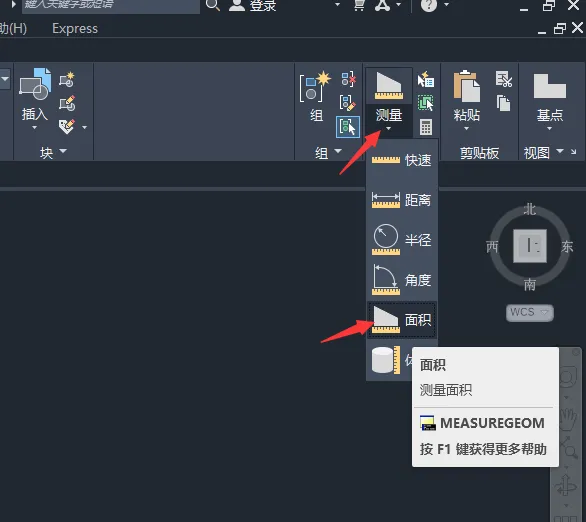This screenshot has height=522, width=586.
Task: Open the calculator icon in utilities
Action: 426,127
